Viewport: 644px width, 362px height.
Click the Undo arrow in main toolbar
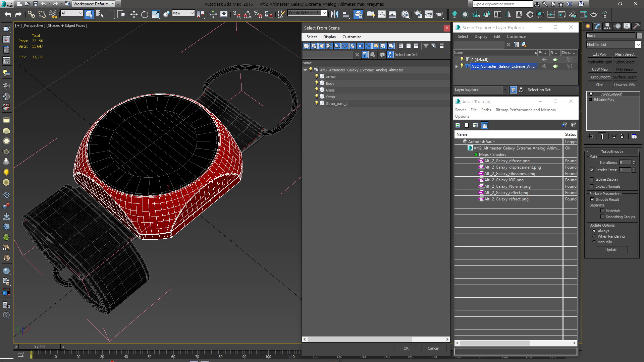coord(8,14)
